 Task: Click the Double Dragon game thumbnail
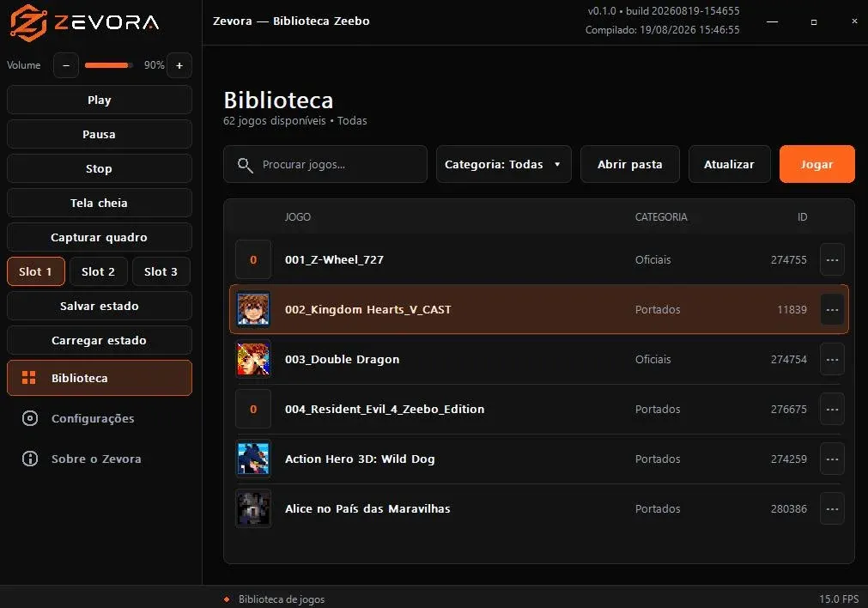tap(253, 359)
